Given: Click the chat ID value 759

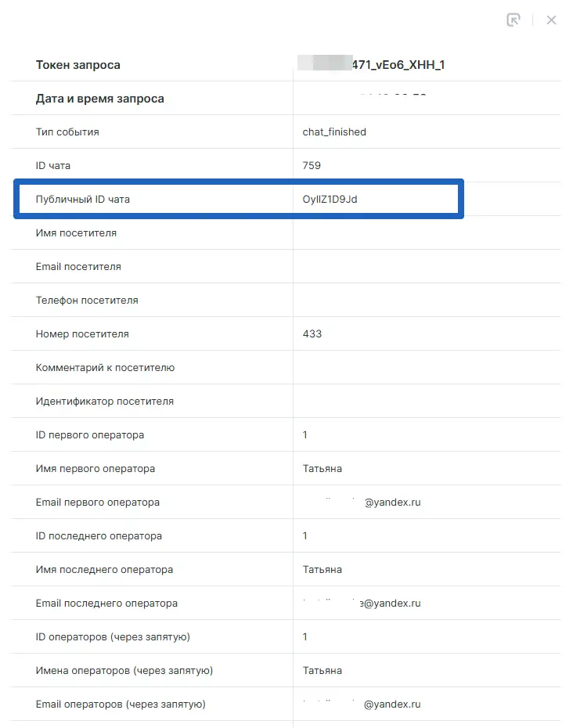Looking at the screenshot, I should tap(312, 165).
